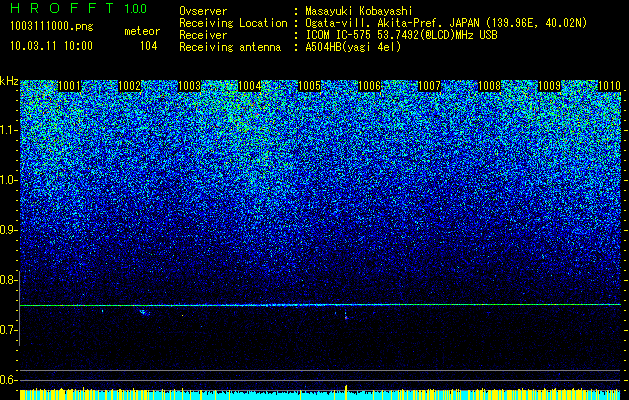Click the tall yellow spike in the bottom signal strip

click(x=346, y=392)
